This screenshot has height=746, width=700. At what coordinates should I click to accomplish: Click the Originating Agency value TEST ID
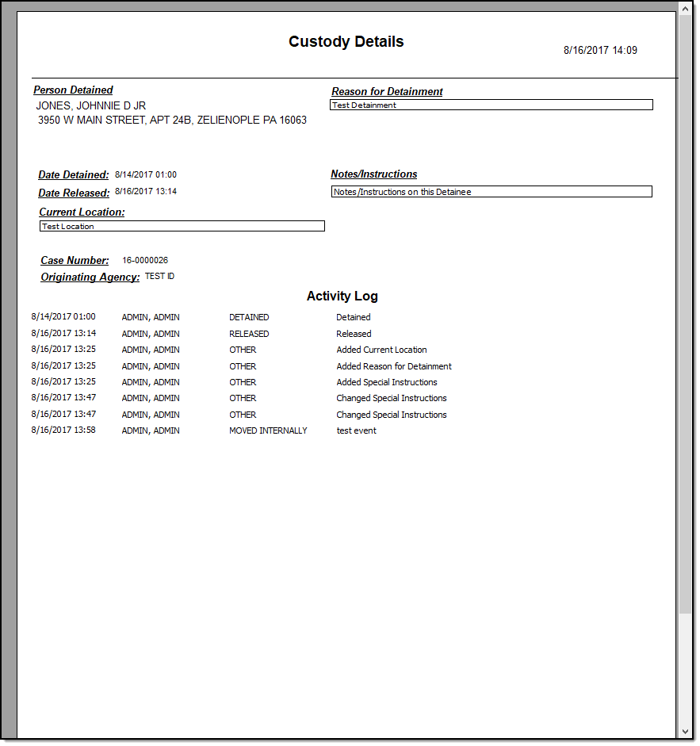click(x=159, y=277)
